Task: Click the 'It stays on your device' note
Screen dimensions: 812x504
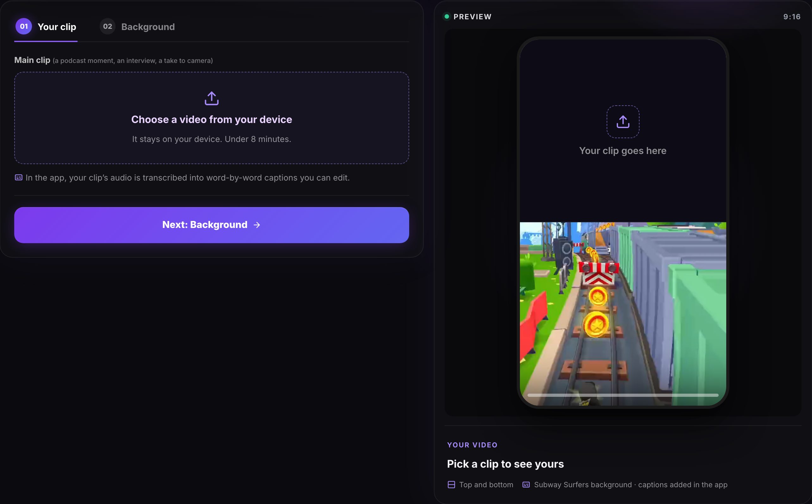Action: pyautogui.click(x=211, y=139)
